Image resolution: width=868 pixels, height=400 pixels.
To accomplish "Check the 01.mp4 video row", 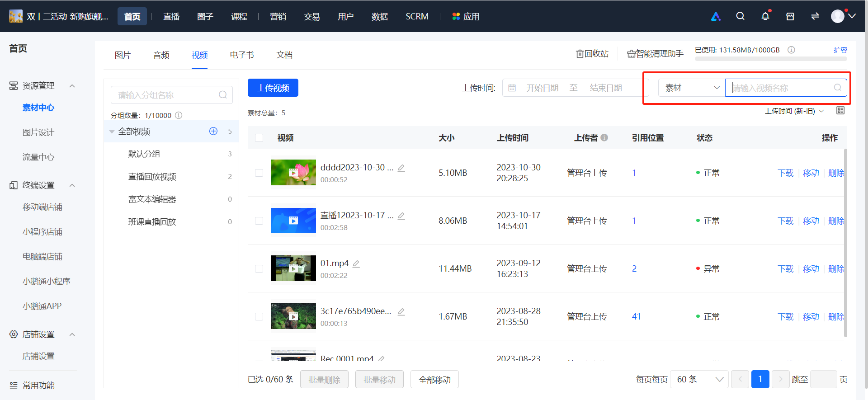I will [259, 268].
